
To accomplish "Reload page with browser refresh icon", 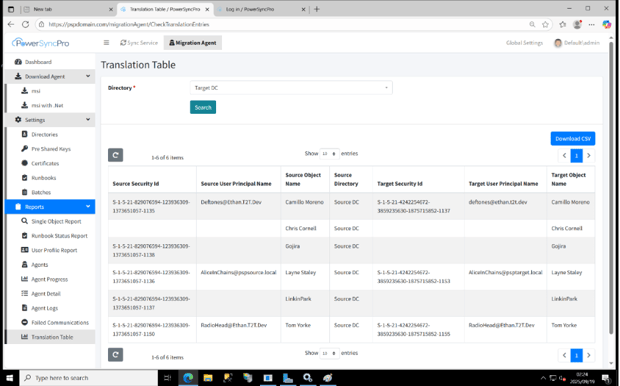I will pyautogui.click(x=25, y=24).
